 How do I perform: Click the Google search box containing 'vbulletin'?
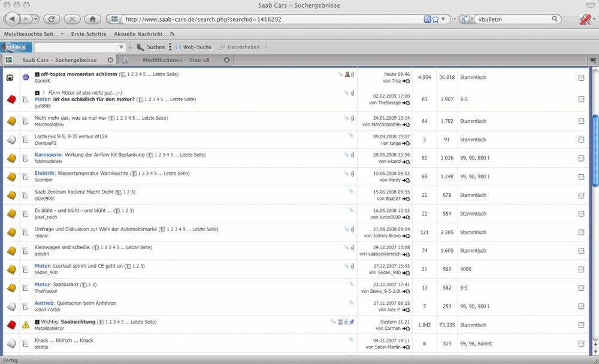(513, 19)
